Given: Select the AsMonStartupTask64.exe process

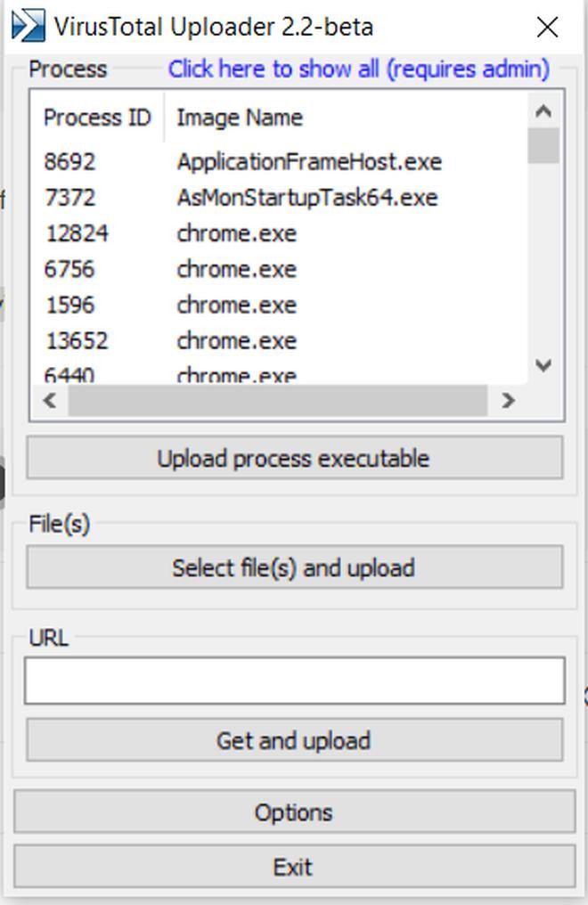Looking at the screenshot, I should (x=306, y=198).
